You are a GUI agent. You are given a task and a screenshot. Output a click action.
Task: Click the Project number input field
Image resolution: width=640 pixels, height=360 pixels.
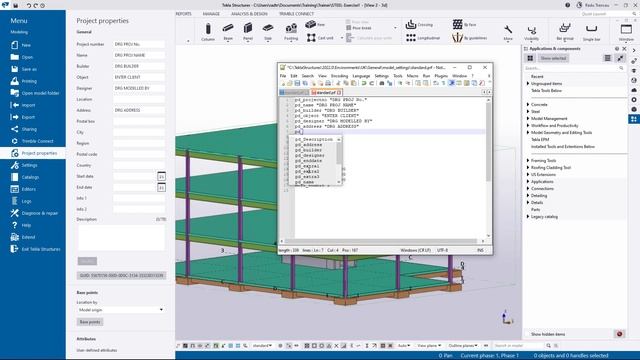coord(139,44)
